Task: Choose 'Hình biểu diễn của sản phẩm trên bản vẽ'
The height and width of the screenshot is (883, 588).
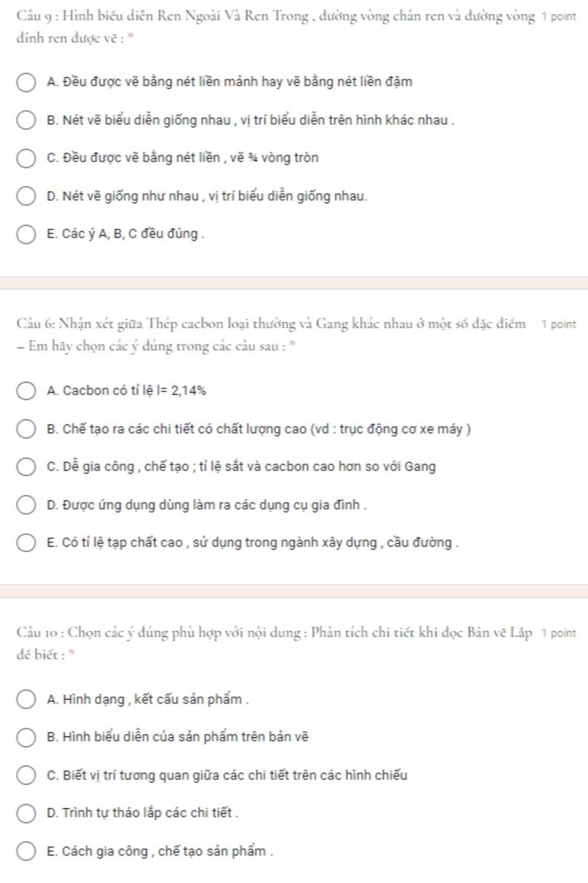Action: click(25, 737)
